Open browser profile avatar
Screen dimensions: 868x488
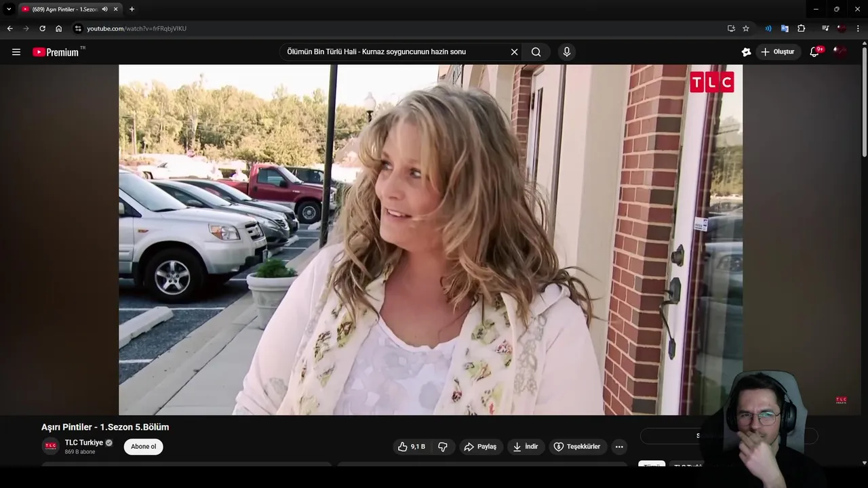(x=842, y=28)
